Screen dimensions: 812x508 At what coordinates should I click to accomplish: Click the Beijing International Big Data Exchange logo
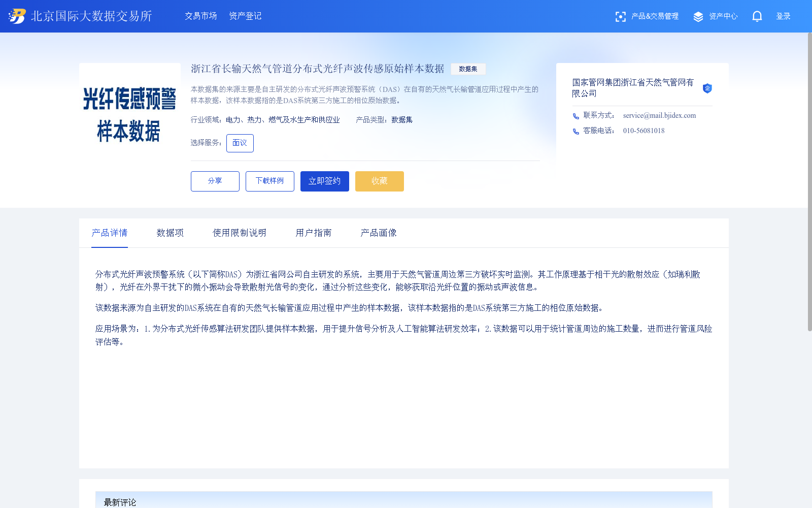(80, 16)
